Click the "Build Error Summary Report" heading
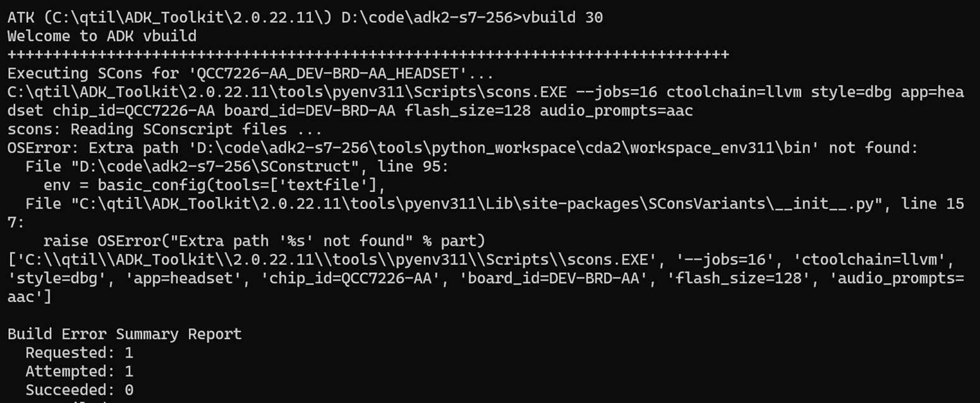 click(124, 334)
